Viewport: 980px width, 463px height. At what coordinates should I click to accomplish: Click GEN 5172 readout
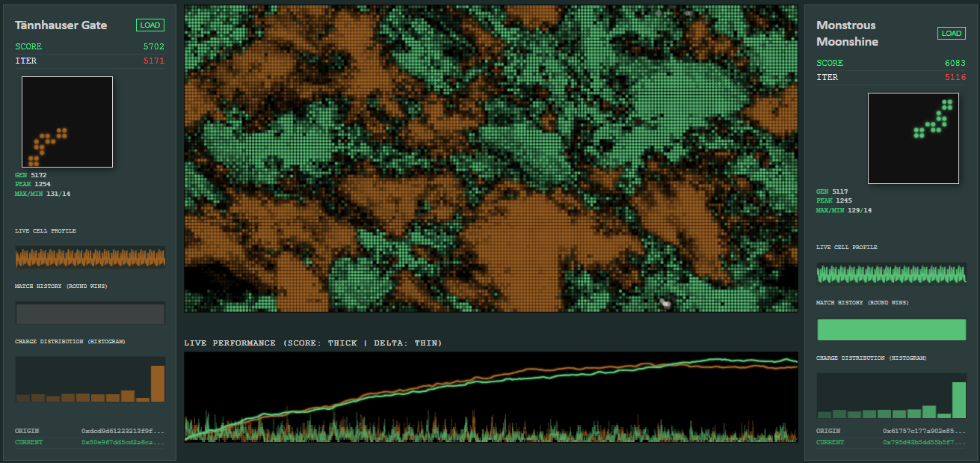point(31,176)
